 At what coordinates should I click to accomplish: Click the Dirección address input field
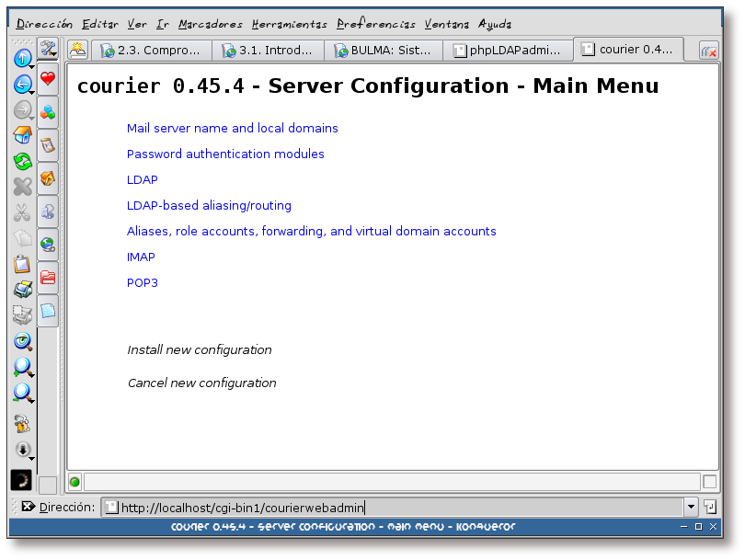(x=395, y=507)
